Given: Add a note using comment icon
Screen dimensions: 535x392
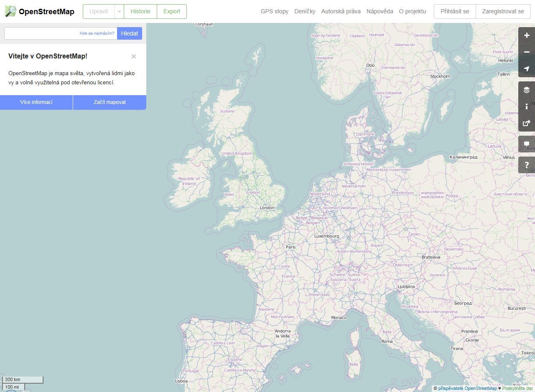Looking at the screenshot, I should (527, 144).
